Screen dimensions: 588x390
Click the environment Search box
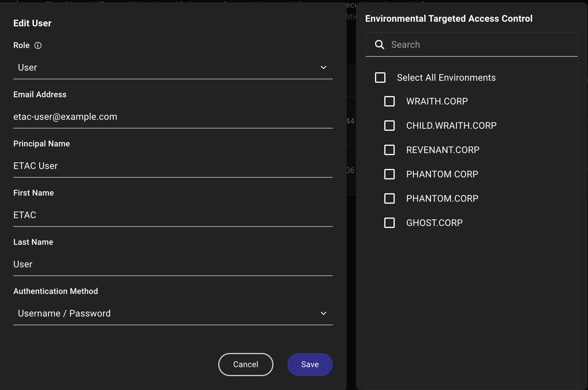coord(477,45)
